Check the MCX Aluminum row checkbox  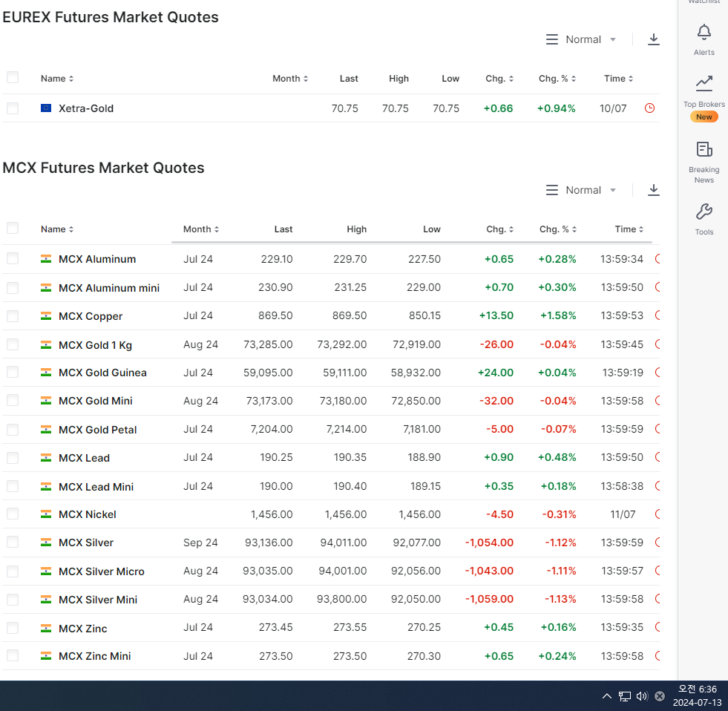(x=13, y=259)
